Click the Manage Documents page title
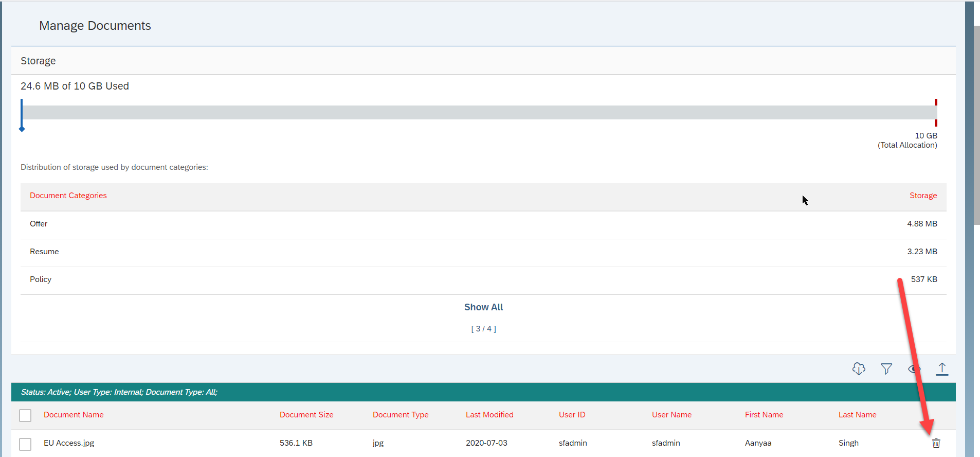This screenshot has width=980, height=457. point(95,26)
